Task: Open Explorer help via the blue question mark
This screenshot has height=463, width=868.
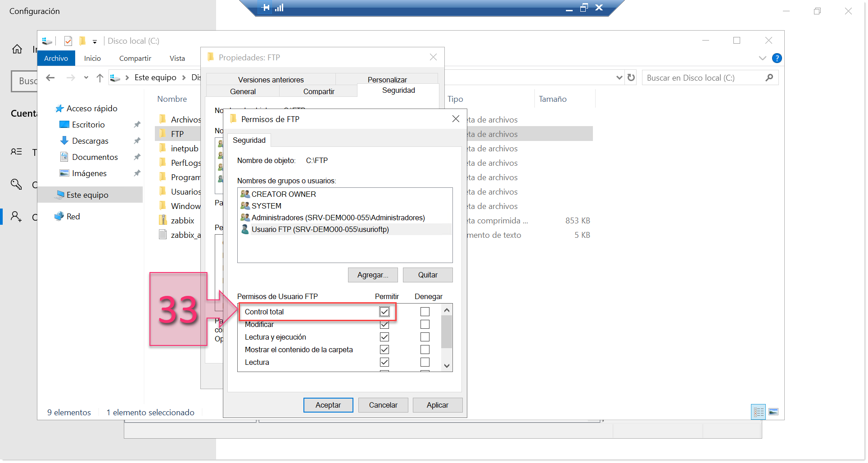Action: [777, 58]
